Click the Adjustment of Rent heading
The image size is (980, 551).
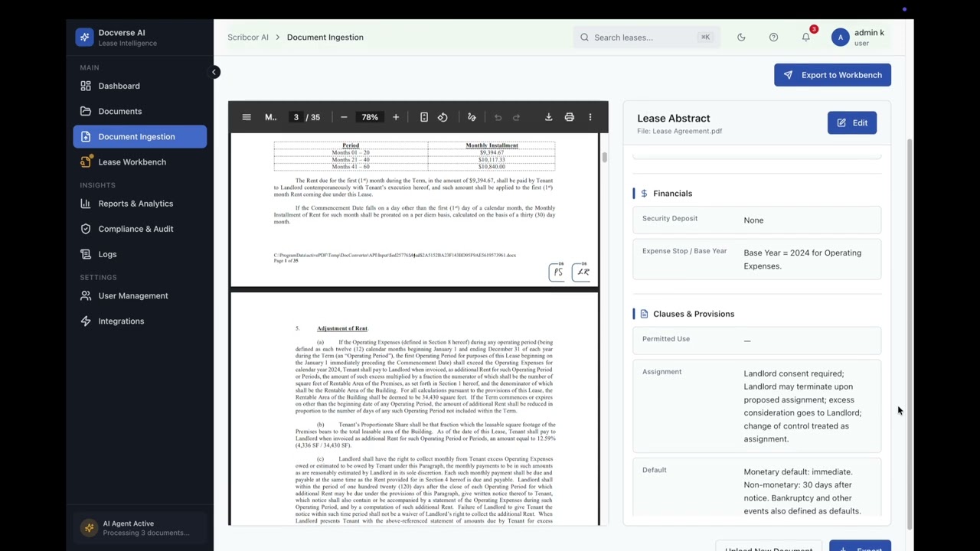pyautogui.click(x=342, y=328)
